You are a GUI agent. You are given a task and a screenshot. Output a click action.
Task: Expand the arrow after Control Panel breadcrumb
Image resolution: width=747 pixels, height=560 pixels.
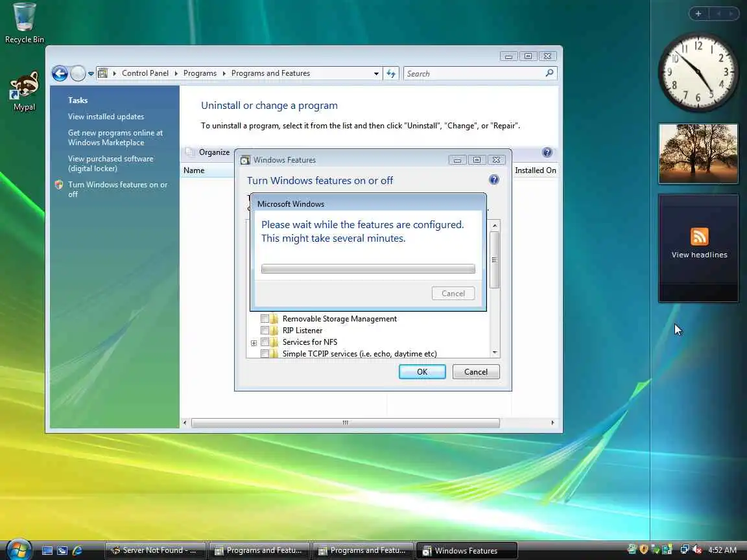coord(176,73)
